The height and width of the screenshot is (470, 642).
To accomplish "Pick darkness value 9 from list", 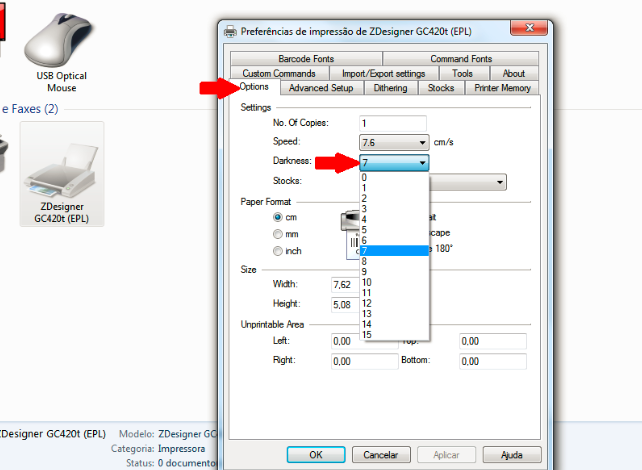I will 394,271.
